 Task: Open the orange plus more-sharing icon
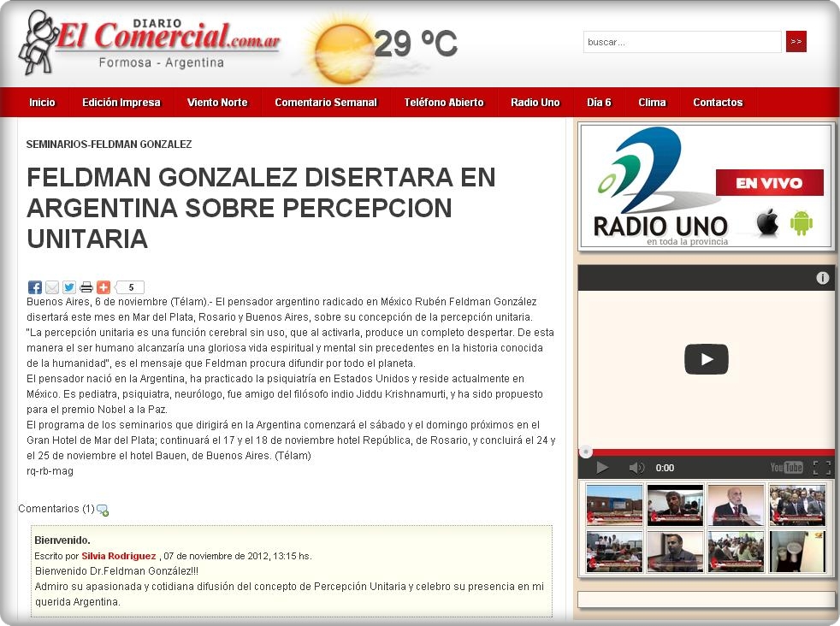[x=104, y=287]
